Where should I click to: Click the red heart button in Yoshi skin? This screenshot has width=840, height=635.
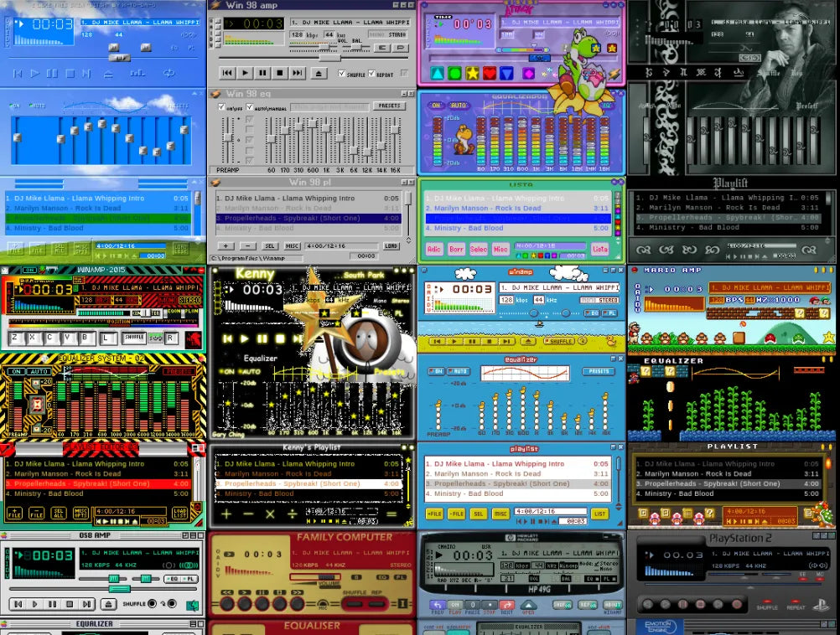490,74
